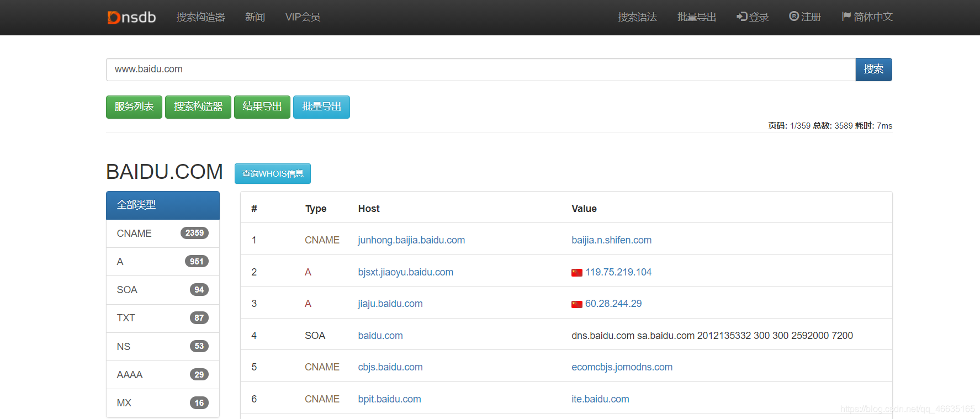
Task: Click the Host column header
Action: [x=369, y=209]
